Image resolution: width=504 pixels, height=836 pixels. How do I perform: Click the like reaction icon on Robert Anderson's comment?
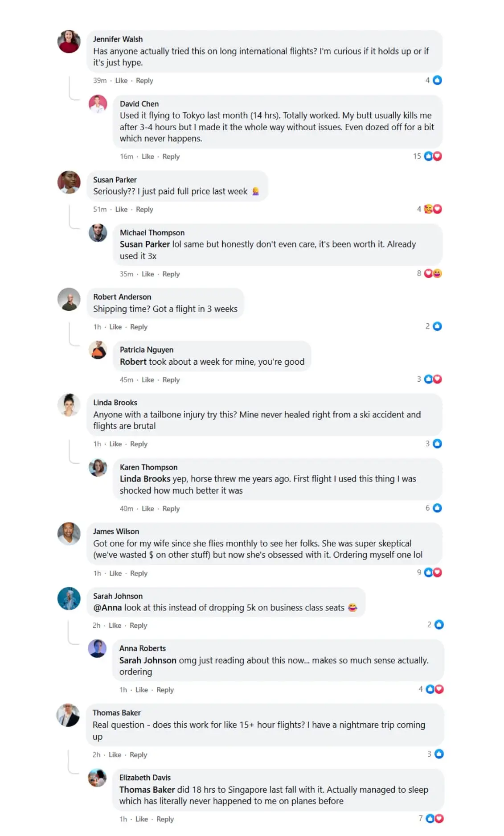pyautogui.click(x=437, y=326)
